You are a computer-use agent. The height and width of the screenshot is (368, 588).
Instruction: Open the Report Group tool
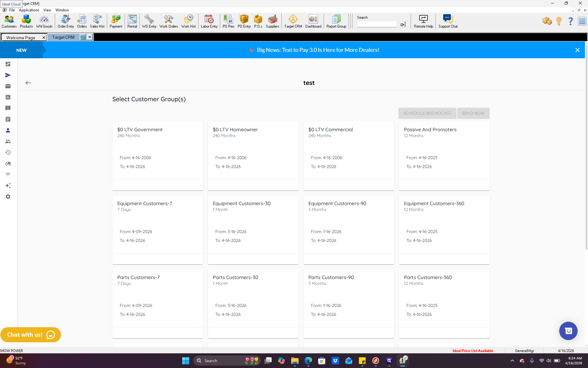(336, 21)
